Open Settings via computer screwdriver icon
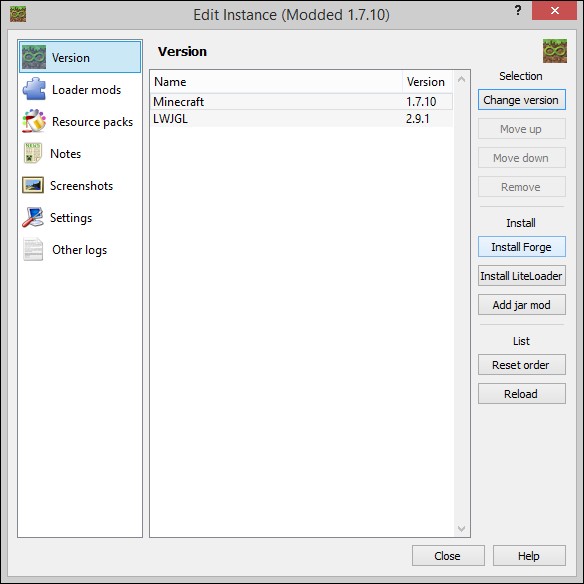 coord(33,217)
